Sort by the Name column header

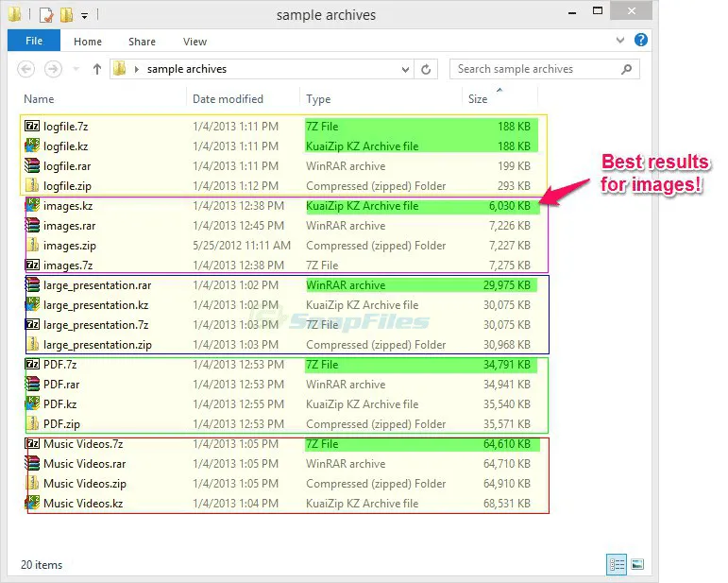click(x=39, y=99)
